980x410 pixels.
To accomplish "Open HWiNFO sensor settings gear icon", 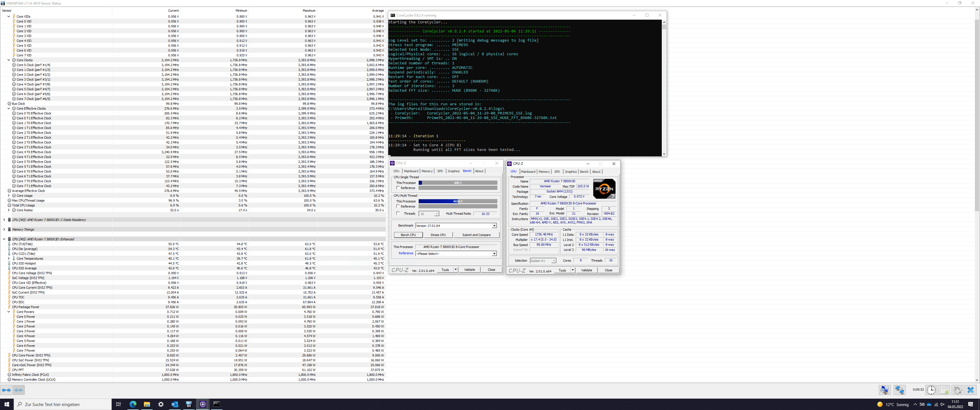I will tap(957, 390).
